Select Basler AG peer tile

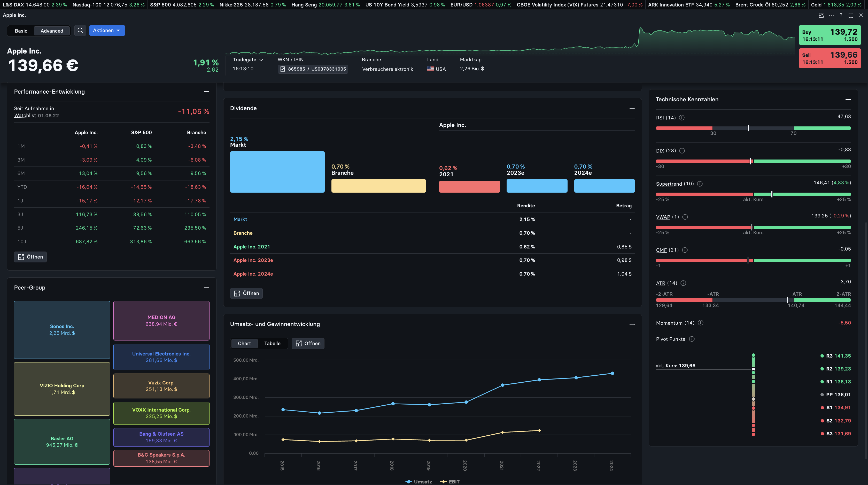click(62, 442)
